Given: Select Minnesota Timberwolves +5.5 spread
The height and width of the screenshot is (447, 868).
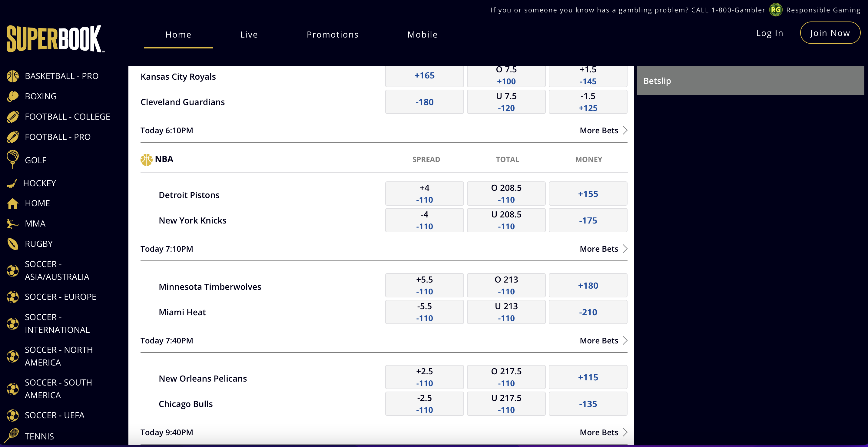Looking at the screenshot, I should [425, 285].
